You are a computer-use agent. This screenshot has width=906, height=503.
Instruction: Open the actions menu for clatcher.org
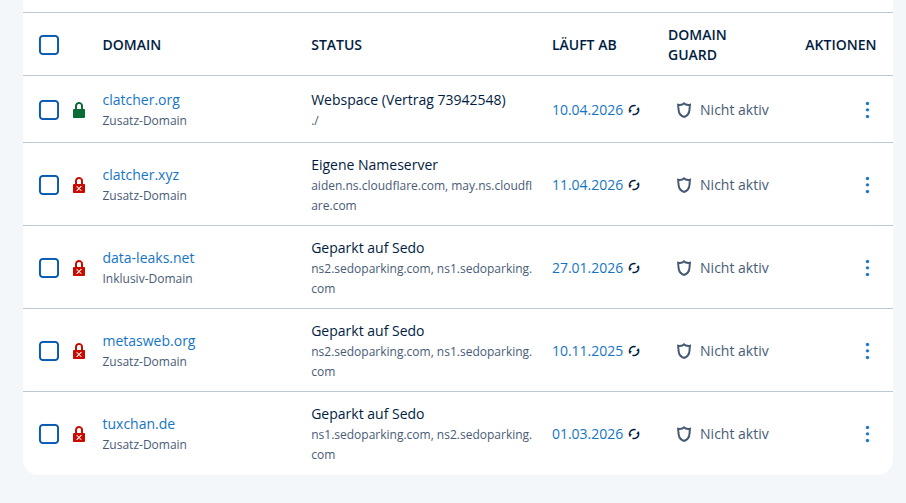pyautogui.click(x=867, y=110)
